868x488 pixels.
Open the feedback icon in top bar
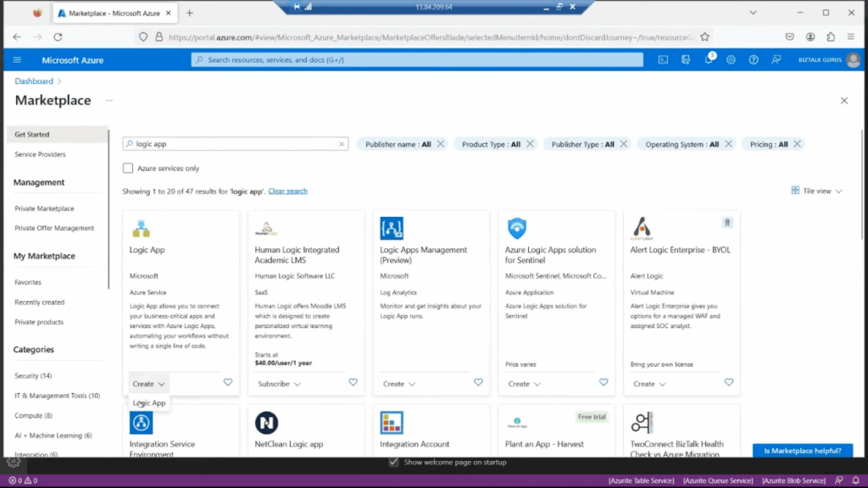pyautogui.click(x=776, y=60)
